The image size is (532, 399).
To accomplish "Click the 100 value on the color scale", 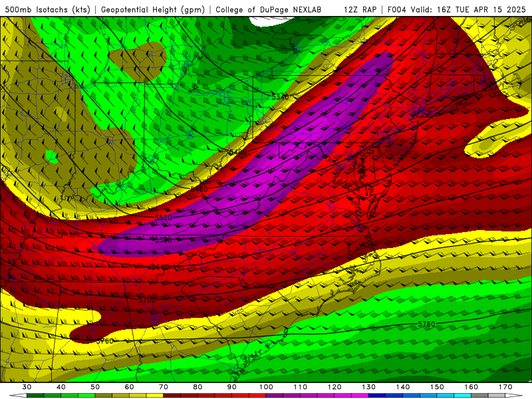I will [266, 387].
